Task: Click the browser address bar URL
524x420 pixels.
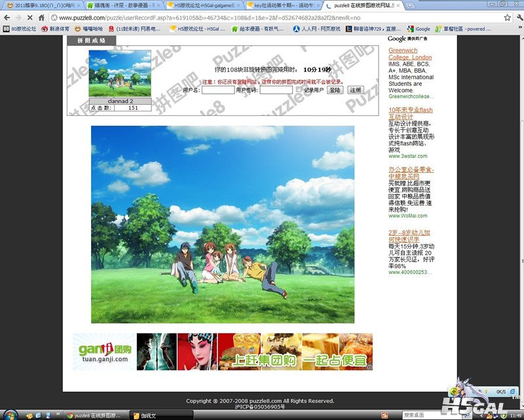Action: click(x=210, y=18)
